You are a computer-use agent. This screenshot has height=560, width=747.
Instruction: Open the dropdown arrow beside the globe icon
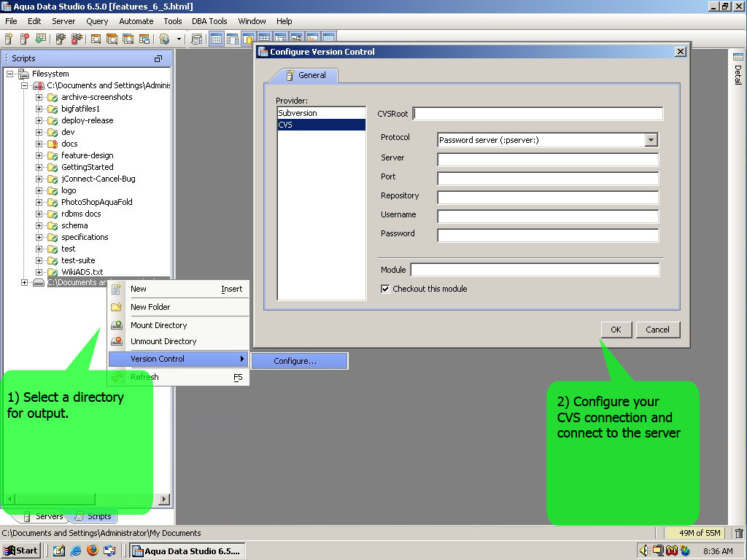179,39
